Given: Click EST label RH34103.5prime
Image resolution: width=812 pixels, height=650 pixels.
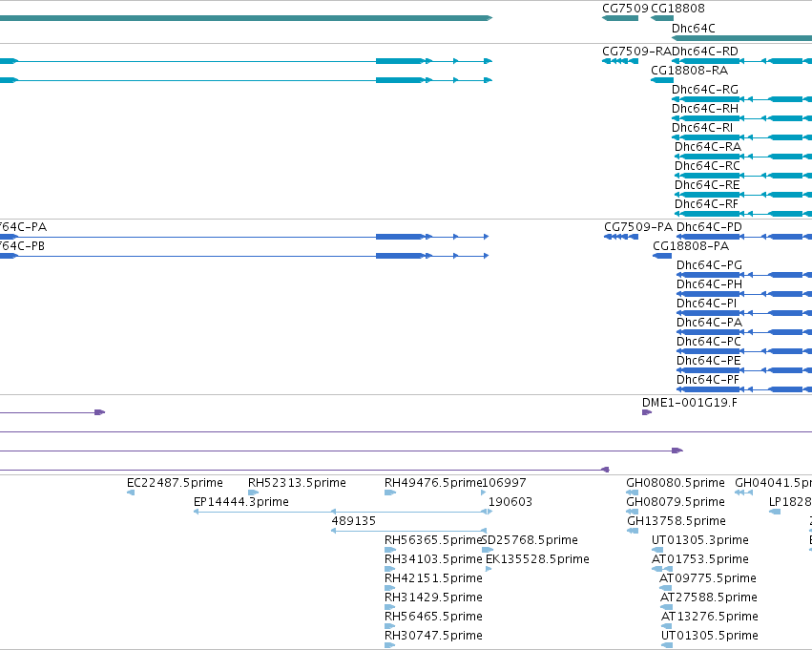Looking at the screenshot, I should pos(433,560).
